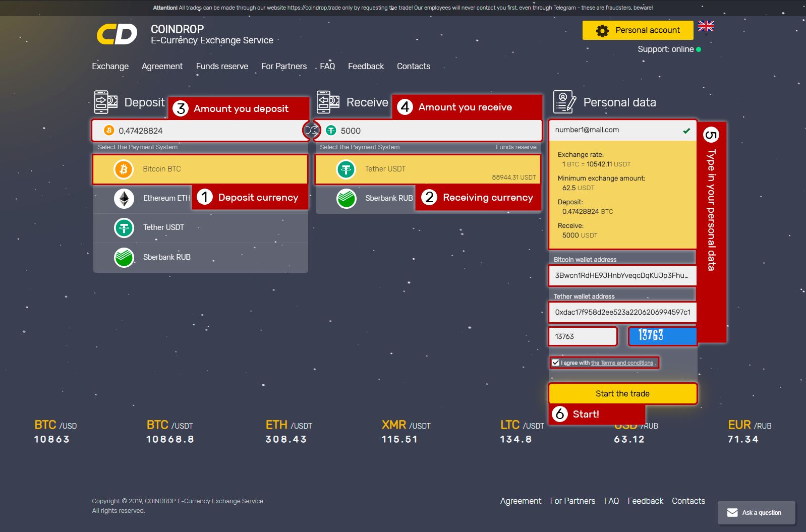Go to the Feedback page from top menu
Image resolution: width=806 pixels, height=532 pixels.
[x=366, y=66]
